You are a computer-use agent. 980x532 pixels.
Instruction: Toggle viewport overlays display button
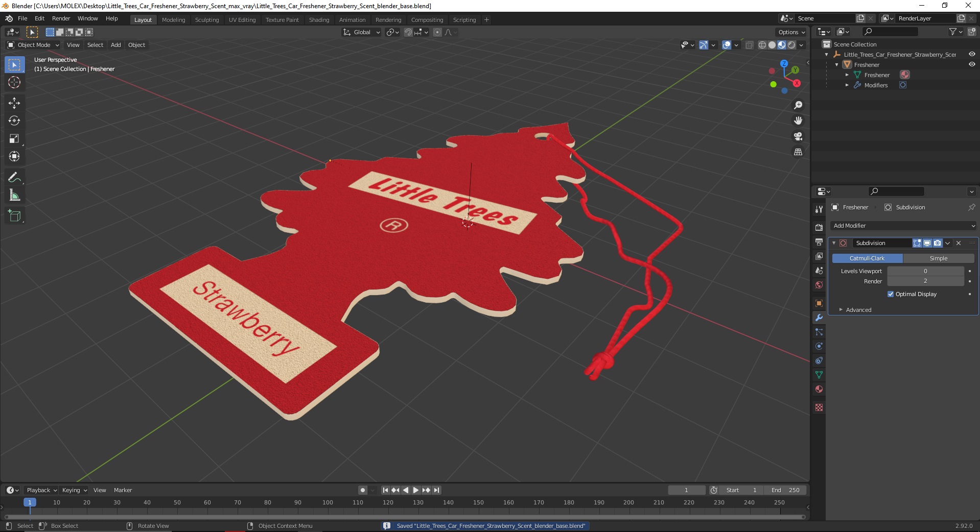click(x=727, y=45)
